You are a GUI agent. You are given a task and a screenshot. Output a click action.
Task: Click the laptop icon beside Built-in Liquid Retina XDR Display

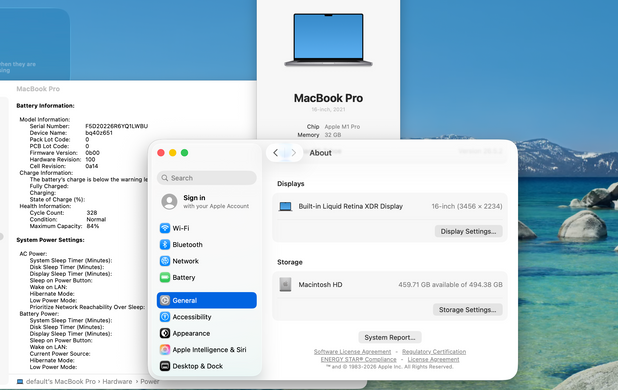[x=285, y=206]
